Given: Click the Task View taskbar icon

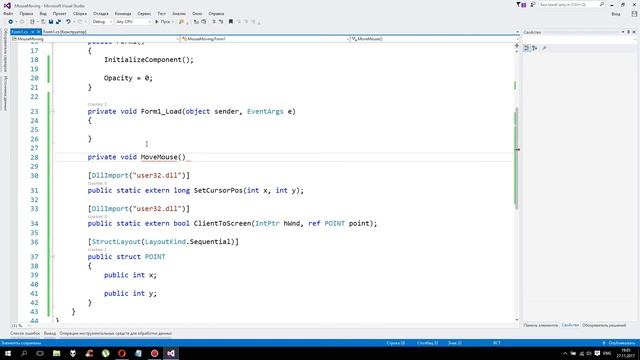Looking at the screenshot, I should pyautogui.click(x=40, y=353).
